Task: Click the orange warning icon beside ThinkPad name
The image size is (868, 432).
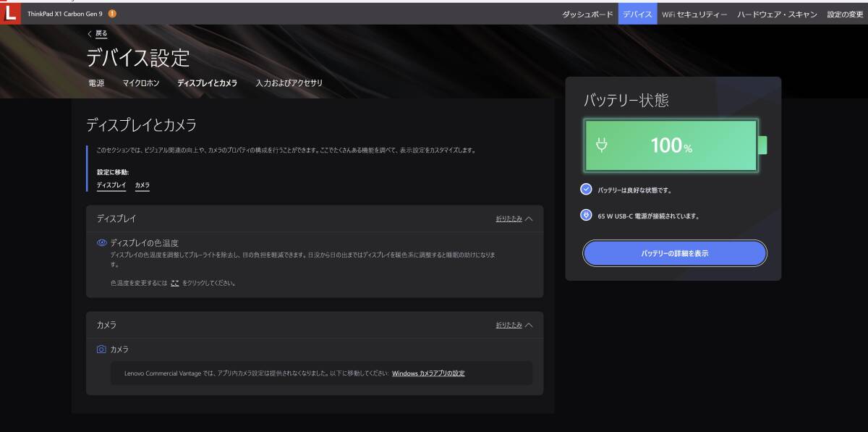Action: point(112,14)
